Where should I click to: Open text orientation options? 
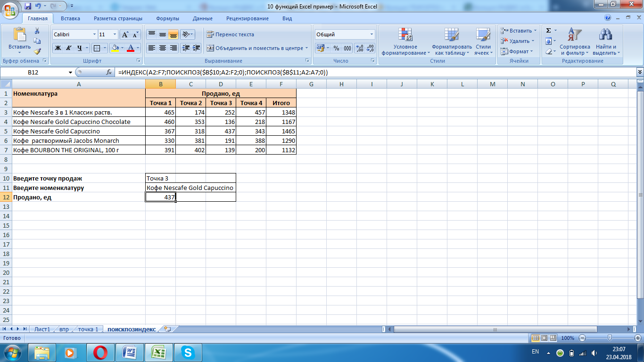click(x=187, y=34)
